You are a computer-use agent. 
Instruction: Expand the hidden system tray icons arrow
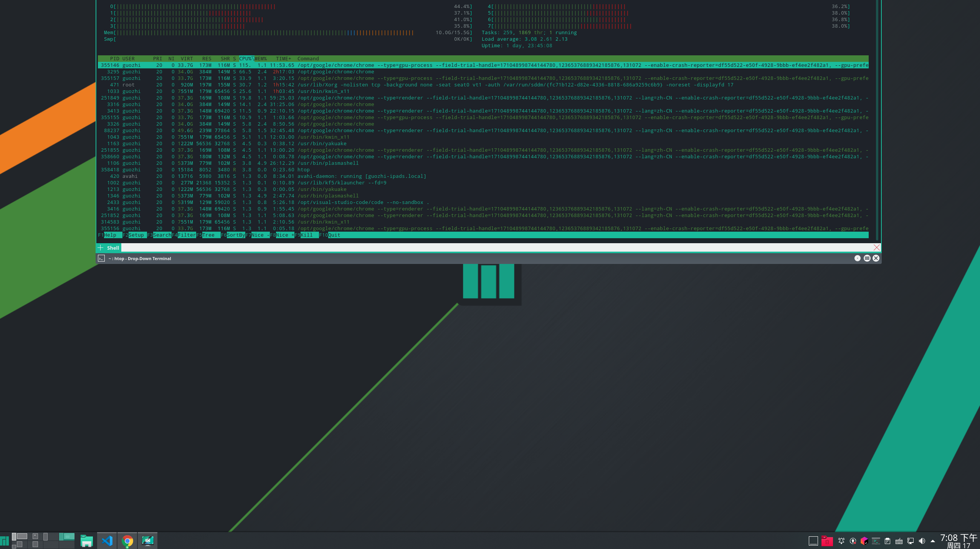coord(933,541)
